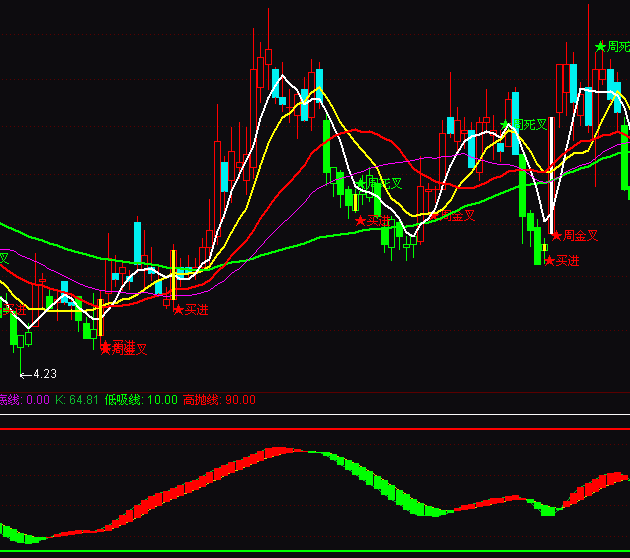Viewport: 630px width, 558px height.
Task: Click the rightmost red 周金叉 star marker
Action: [x=557, y=235]
